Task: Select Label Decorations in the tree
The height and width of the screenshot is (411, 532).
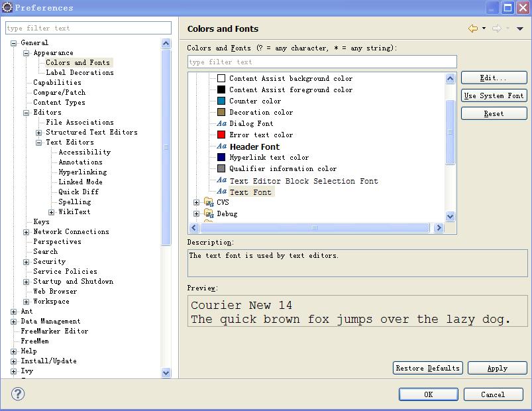Action: point(80,72)
